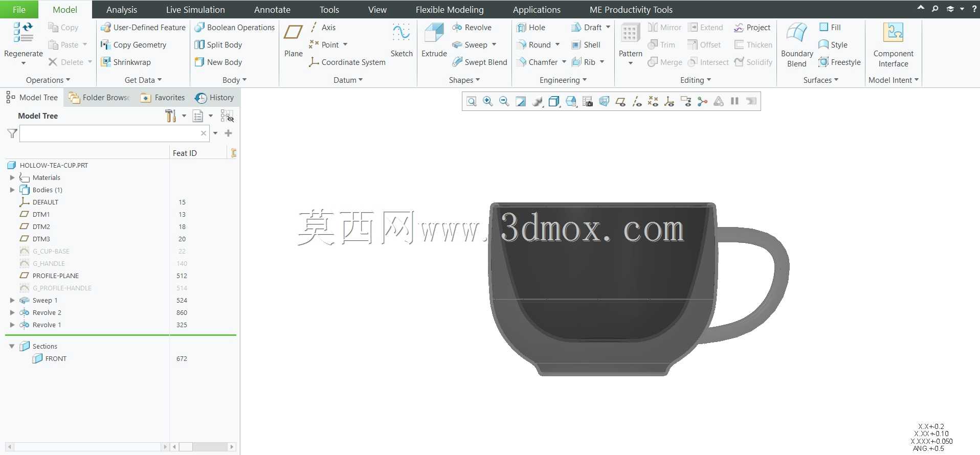Open the Folder Browser tab
This screenshot has width=980, height=455.
pos(99,98)
